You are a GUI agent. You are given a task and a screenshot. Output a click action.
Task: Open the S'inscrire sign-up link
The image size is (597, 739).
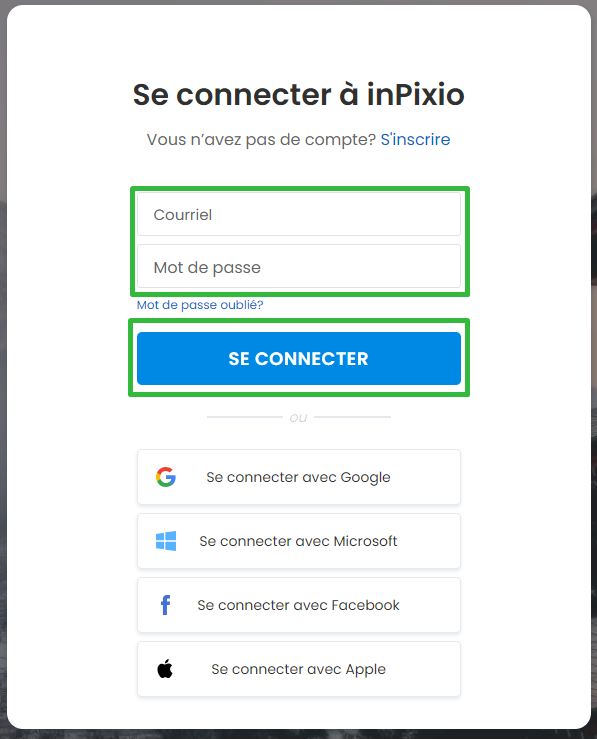click(x=415, y=140)
